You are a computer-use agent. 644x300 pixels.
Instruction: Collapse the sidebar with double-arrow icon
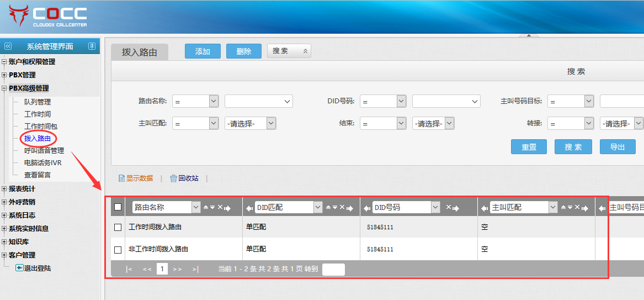pos(8,46)
